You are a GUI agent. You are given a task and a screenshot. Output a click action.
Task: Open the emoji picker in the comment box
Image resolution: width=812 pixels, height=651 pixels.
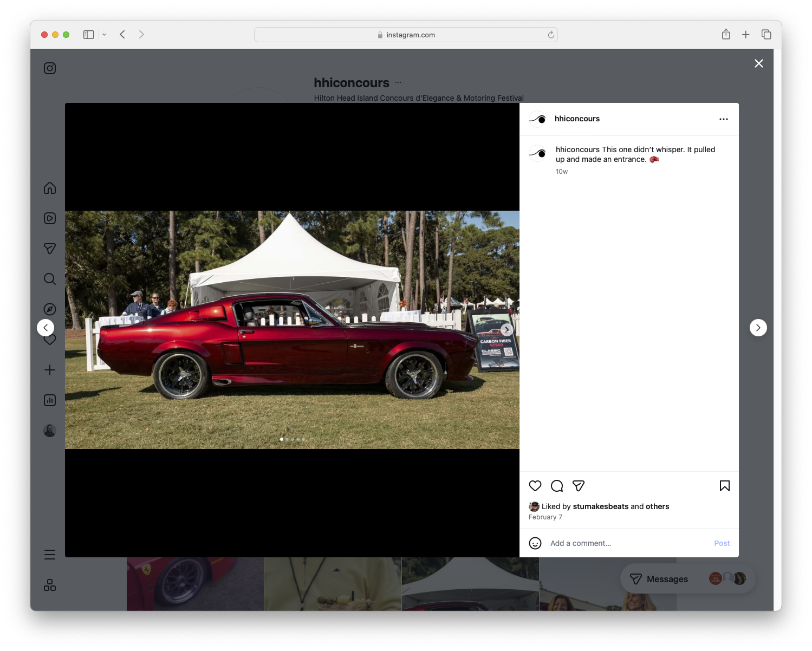pyautogui.click(x=535, y=543)
